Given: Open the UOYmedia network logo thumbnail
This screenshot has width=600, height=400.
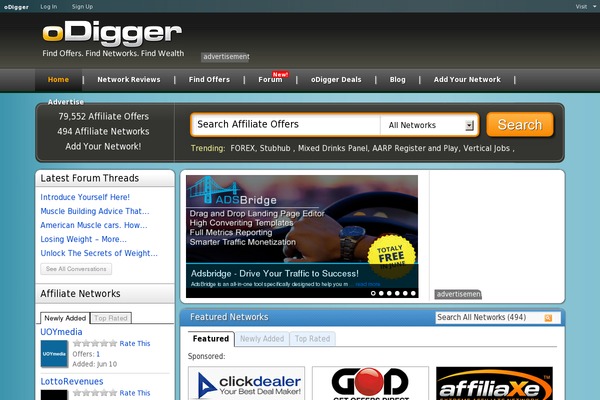Looking at the screenshot, I should point(54,354).
